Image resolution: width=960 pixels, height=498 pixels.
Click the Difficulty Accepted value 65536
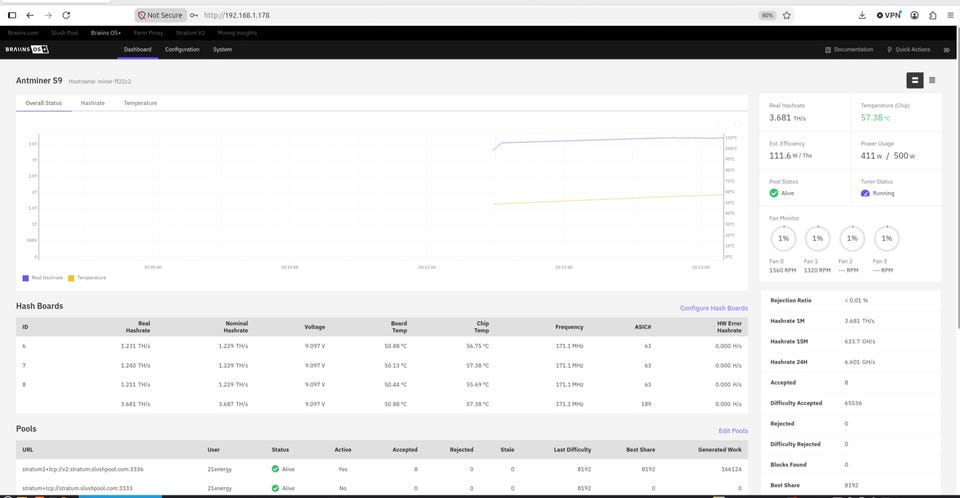pos(853,403)
